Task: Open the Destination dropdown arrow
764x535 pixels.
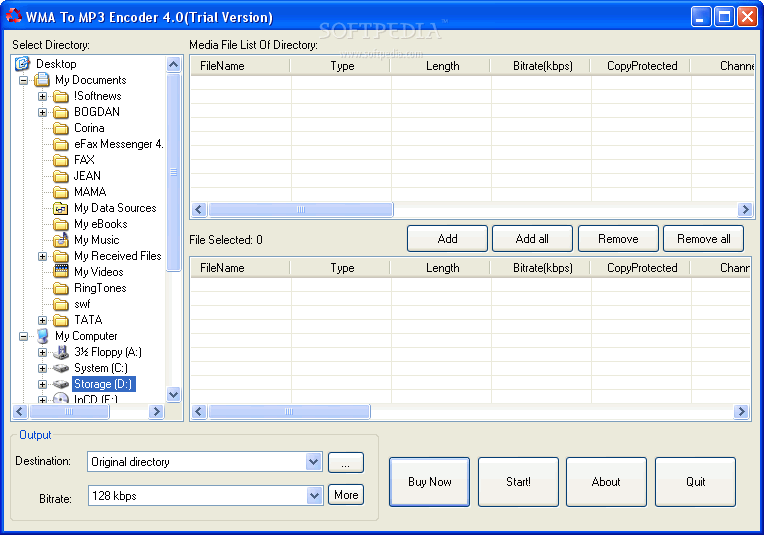Action: click(314, 461)
